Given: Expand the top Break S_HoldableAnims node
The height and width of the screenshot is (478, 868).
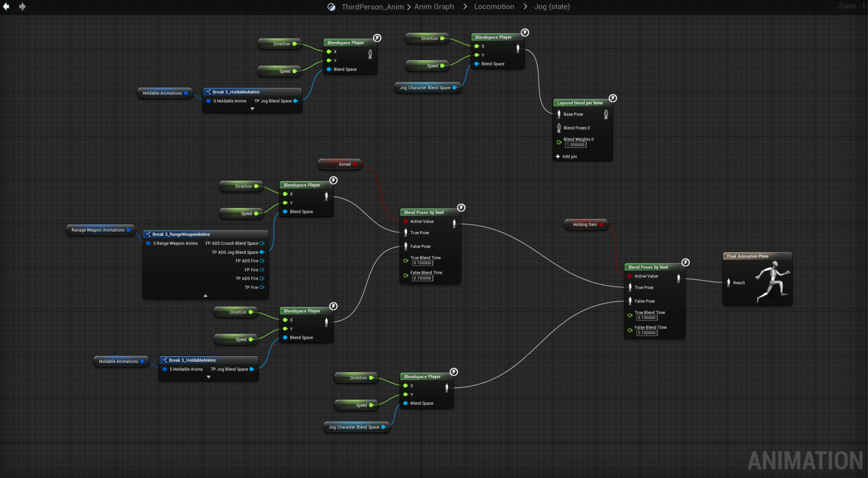Looking at the screenshot, I should (252, 109).
